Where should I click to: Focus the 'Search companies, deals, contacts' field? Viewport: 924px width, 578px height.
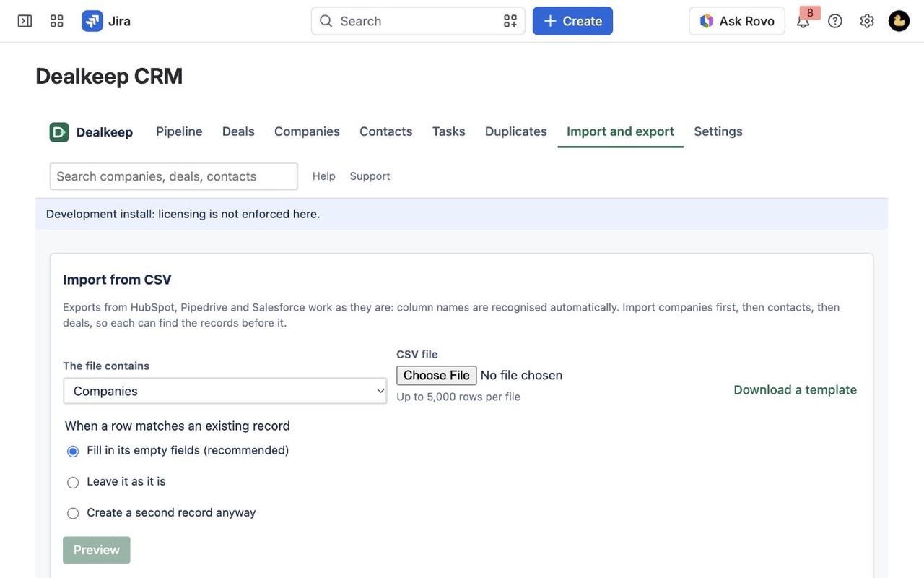point(174,176)
